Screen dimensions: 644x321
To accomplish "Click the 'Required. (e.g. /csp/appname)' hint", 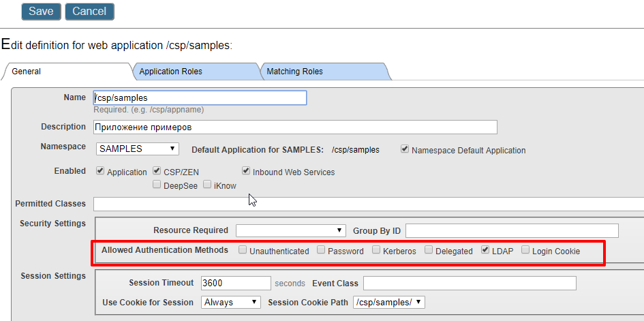I will pos(149,110).
